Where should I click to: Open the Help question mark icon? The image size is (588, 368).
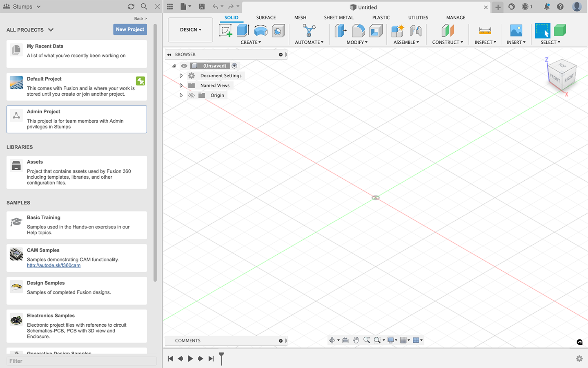(x=560, y=7)
